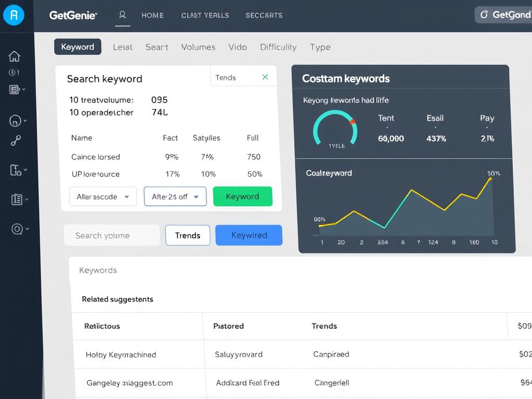Viewport: 532px width, 399px height.
Task: Click the outlined Trends button
Action: [188, 235]
